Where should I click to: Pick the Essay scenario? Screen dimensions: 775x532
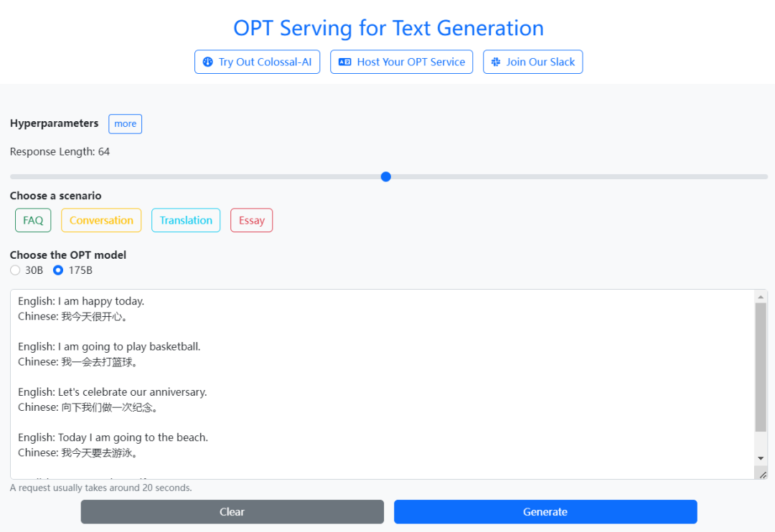[252, 221]
